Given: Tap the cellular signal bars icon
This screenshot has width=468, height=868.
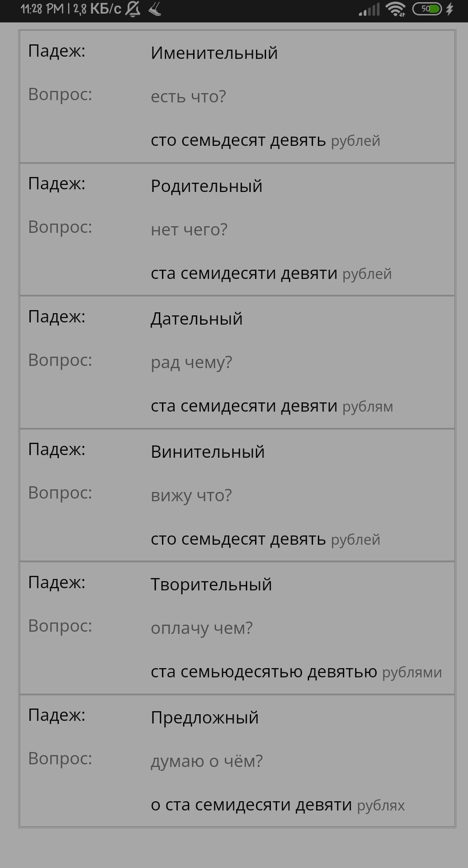Looking at the screenshot, I should [x=369, y=10].
